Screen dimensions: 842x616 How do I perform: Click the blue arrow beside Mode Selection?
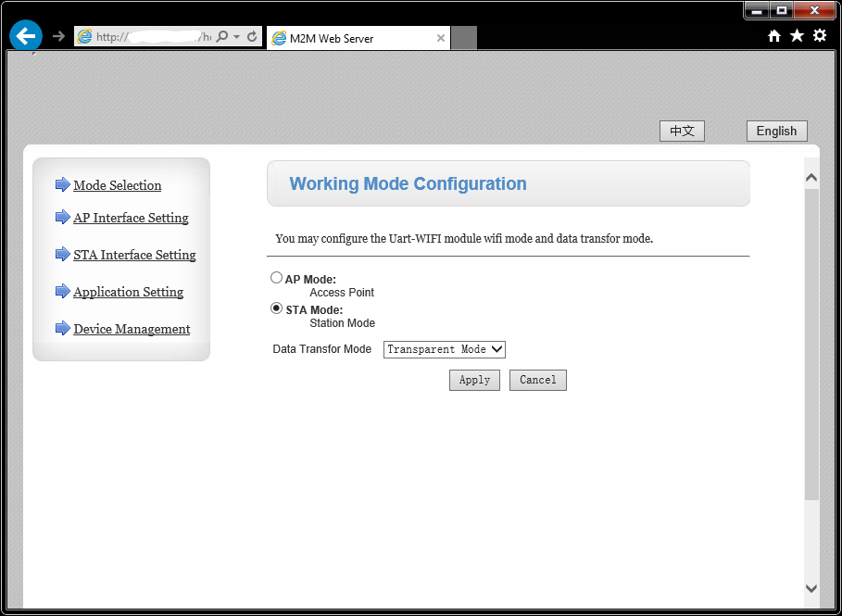click(x=63, y=185)
